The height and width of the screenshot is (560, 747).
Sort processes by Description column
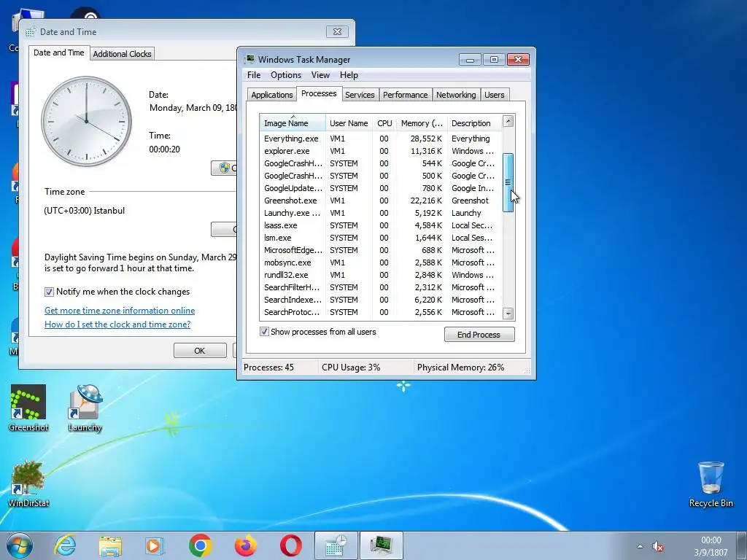[474, 122]
